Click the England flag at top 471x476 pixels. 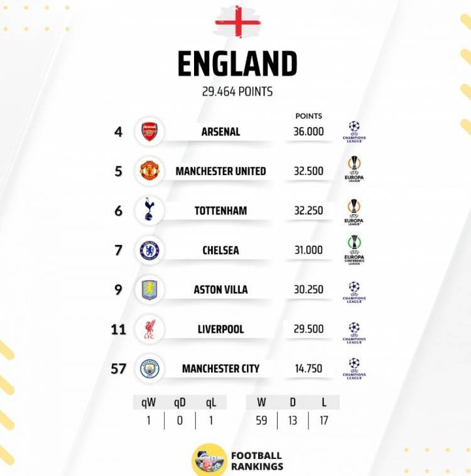coord(237,22)
